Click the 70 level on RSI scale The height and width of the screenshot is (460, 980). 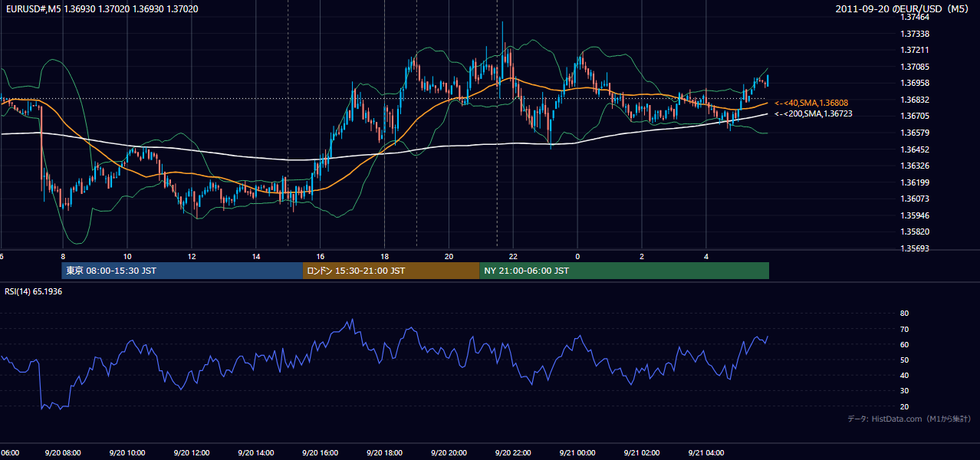904,329
